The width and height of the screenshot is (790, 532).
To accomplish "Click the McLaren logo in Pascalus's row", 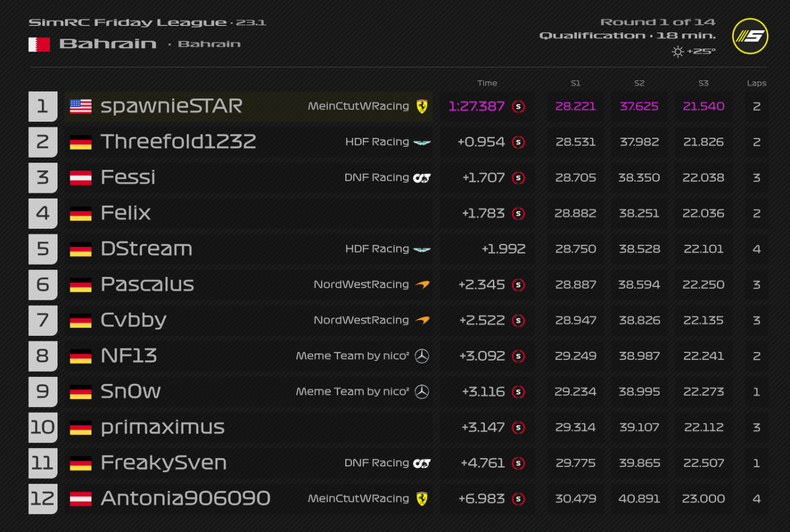I will (x=422, y=284).
